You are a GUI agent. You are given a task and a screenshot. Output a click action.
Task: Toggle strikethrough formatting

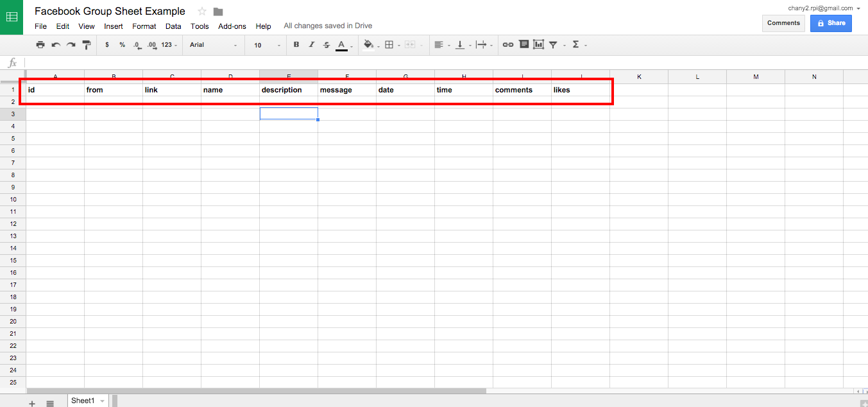tap(327, 45)
